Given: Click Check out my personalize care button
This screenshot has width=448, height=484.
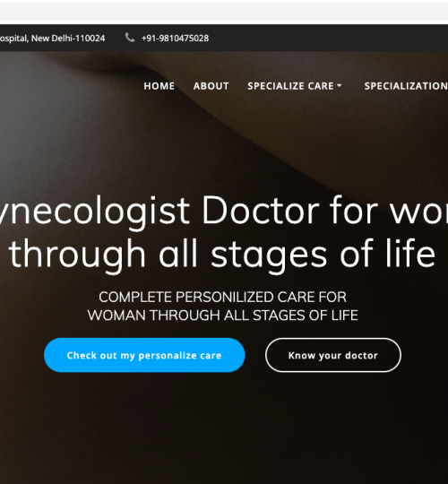Looking at the screenshot, I should coord(144,355).
